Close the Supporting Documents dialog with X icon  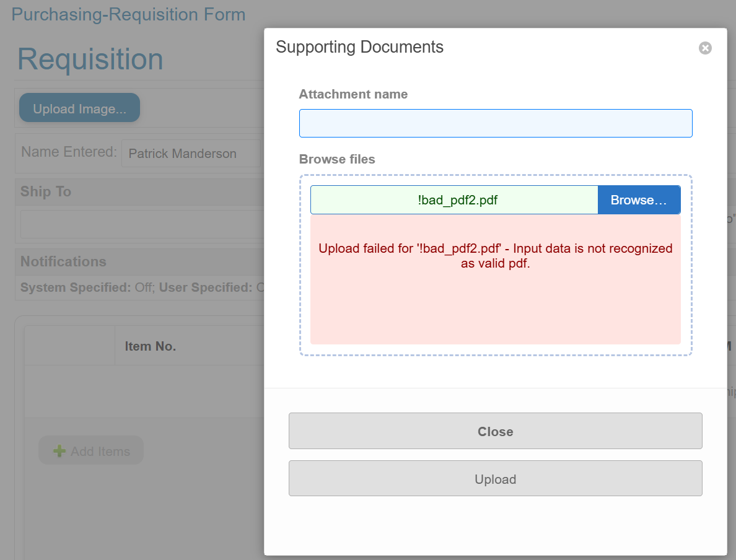coord(705,48)
